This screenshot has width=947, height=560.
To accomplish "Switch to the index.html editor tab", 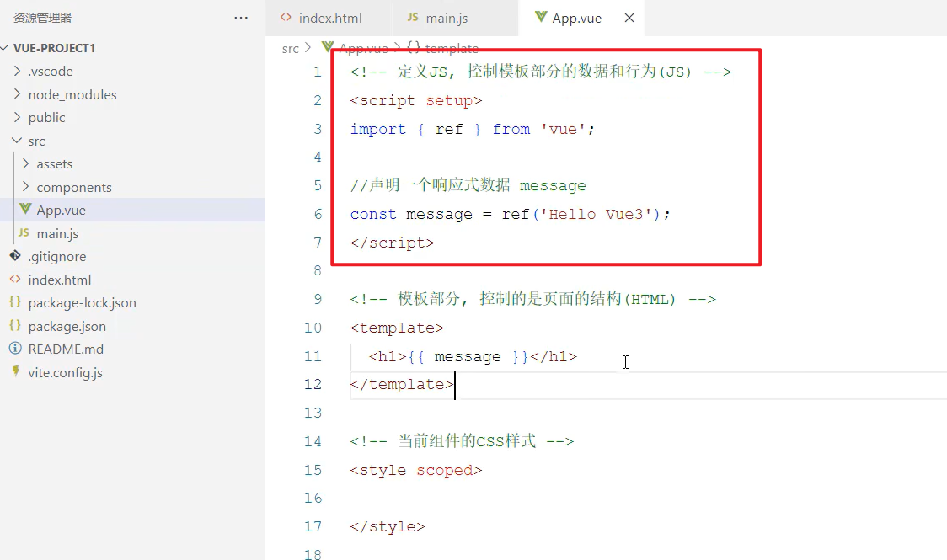I will [x=329, y=18].
